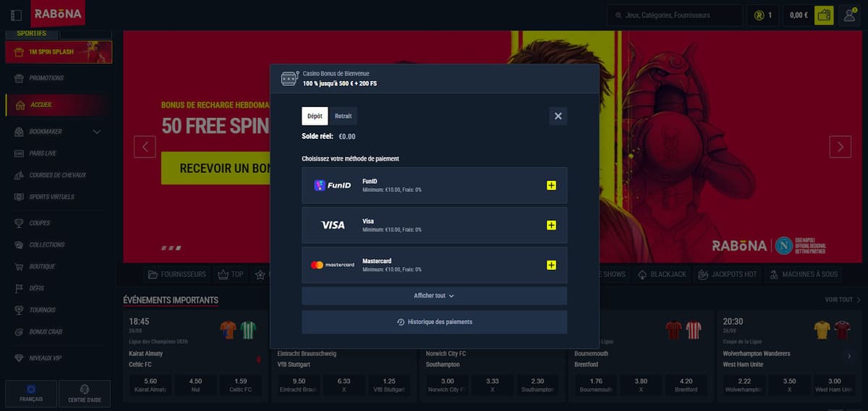Click the Mastercard payment logo

pos(333,265)
